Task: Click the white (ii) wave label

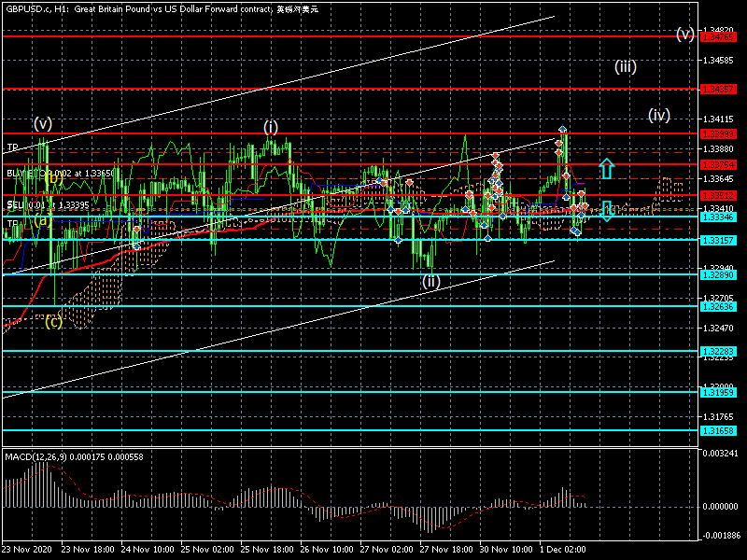Action: tap(430, 280)
